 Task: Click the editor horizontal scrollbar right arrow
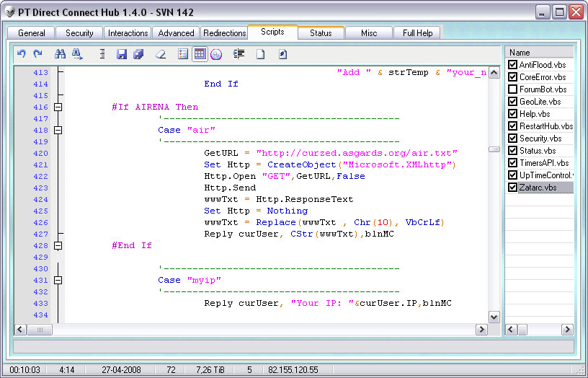pos(481,330)
